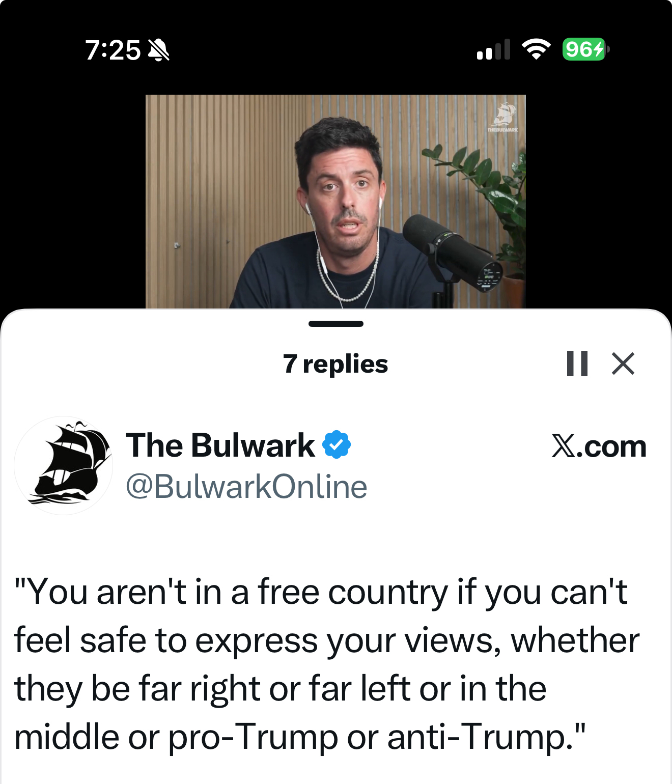
Task: Tap the Wi-Fi status icon
Action: [x=536, y=49]
